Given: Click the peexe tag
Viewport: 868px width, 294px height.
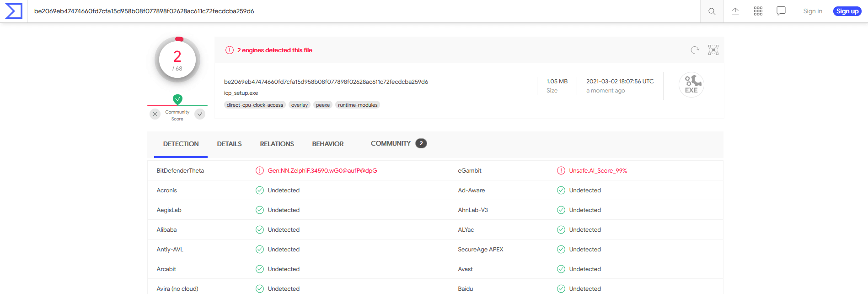Looking at the screenshot, I should point(323,105).
